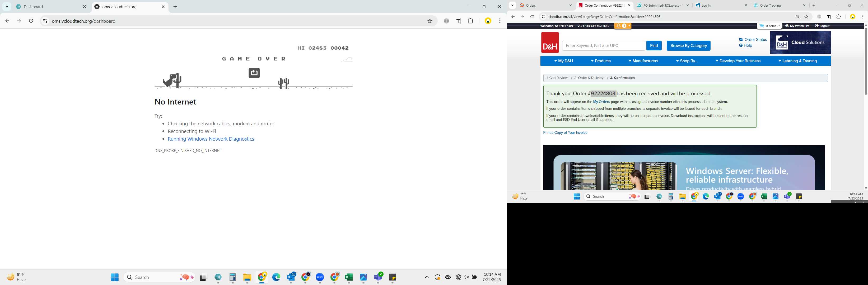
Task: Open the Help link
Action: point(745,45)
